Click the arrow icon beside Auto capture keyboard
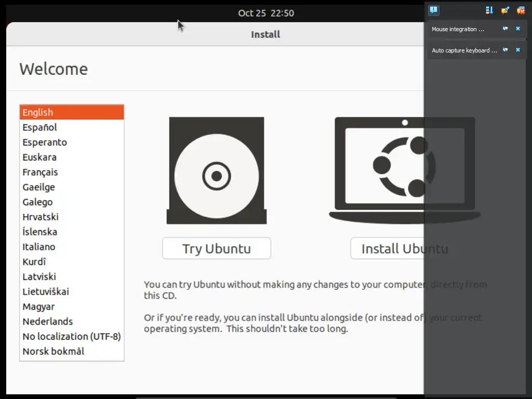This screenshot has width=532, height=399. click(505, 50)
